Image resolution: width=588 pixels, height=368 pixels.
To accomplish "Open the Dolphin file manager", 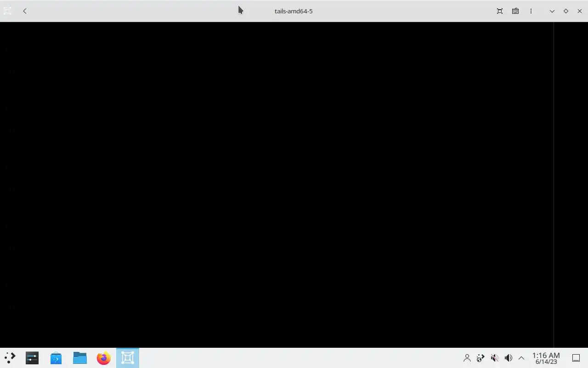I will tap(80, 358).
